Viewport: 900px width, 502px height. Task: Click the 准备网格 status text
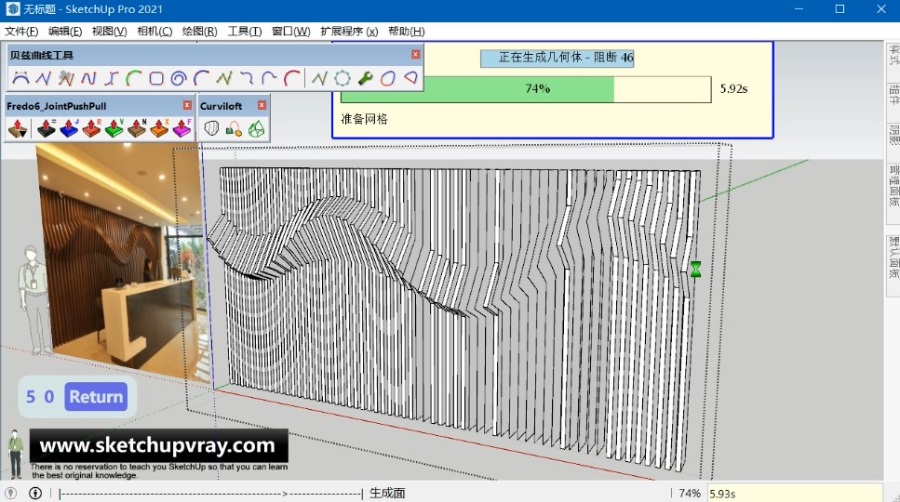click(364, 119)
